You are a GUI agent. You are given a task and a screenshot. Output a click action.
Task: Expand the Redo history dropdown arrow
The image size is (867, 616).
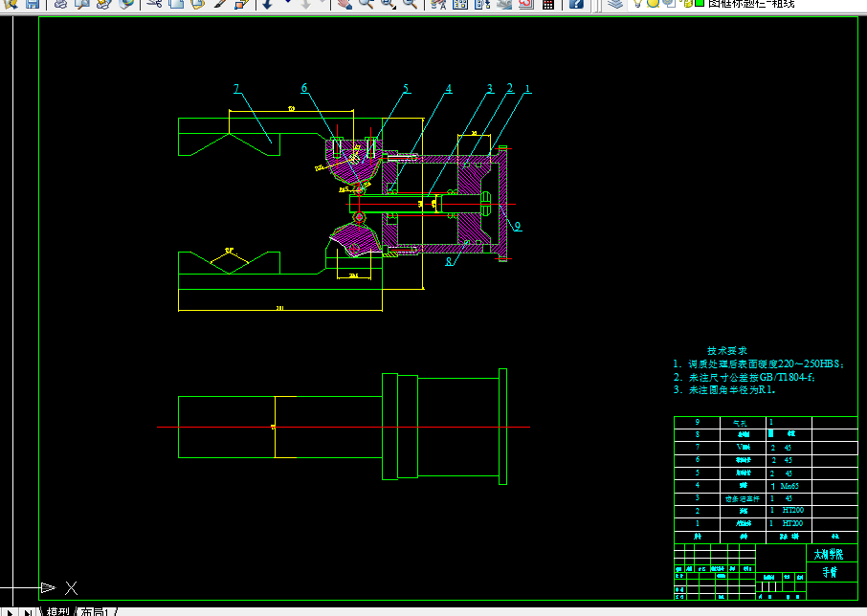322,2
